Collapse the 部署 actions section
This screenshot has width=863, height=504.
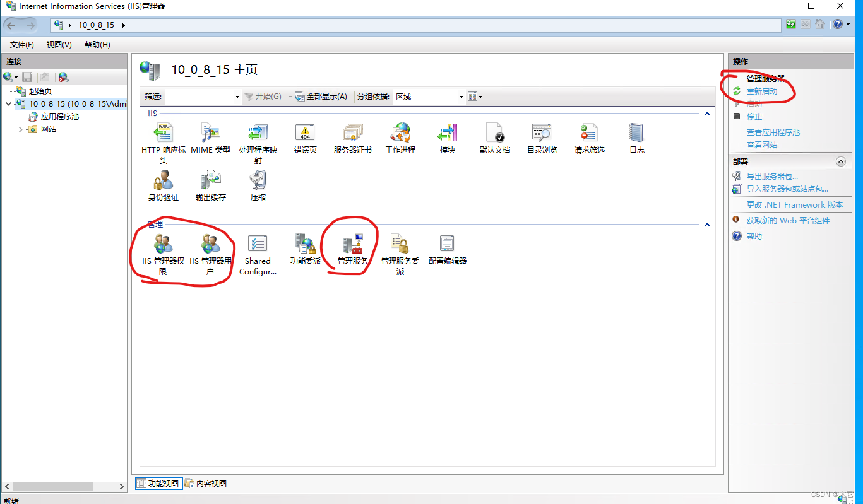[841, 161]
